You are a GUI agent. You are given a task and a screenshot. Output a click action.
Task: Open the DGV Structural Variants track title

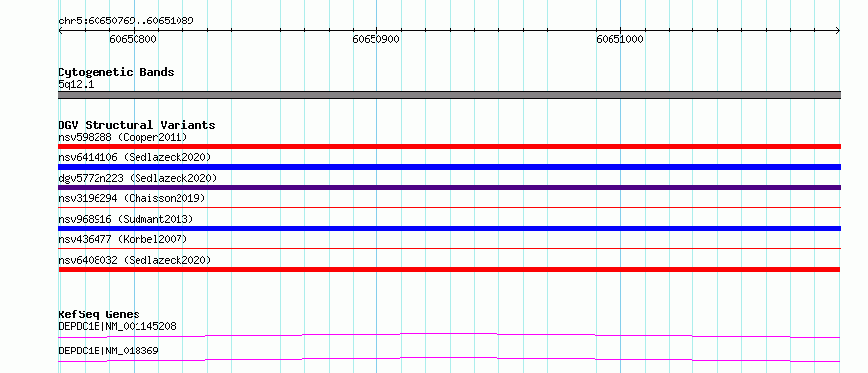(137, 125)
